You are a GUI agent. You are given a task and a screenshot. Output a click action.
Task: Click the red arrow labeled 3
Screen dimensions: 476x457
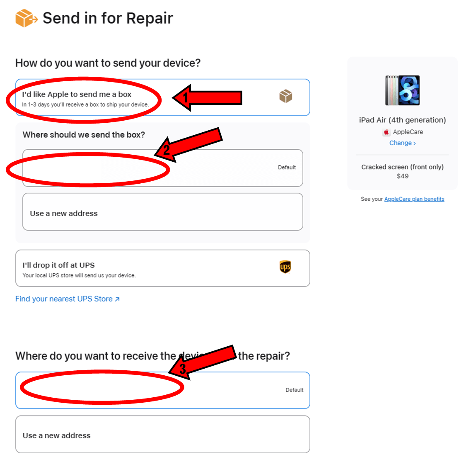point(203,362)
